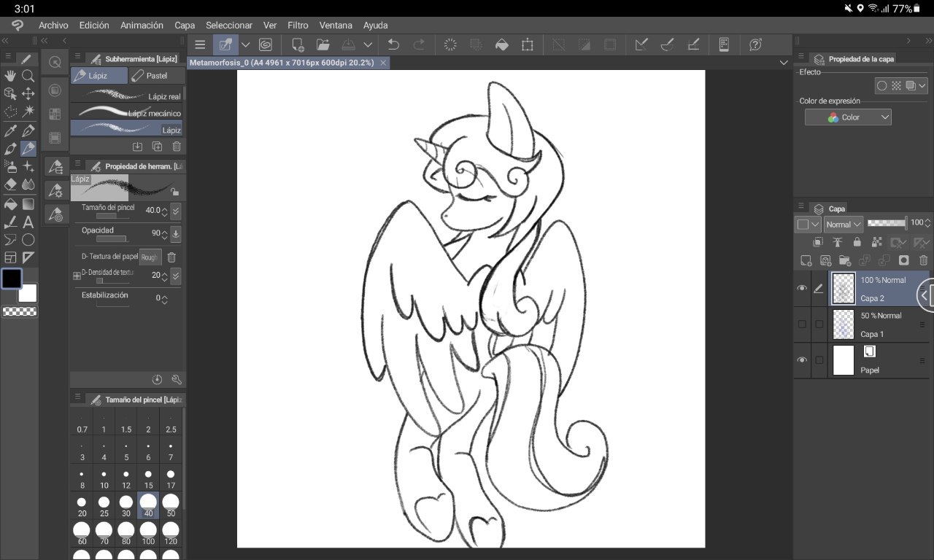Viewport: 934px width, 560px height.
Task: Toggle lock layer icon in Capa panel
Action: pyautogui.click(x=857, y=242)
